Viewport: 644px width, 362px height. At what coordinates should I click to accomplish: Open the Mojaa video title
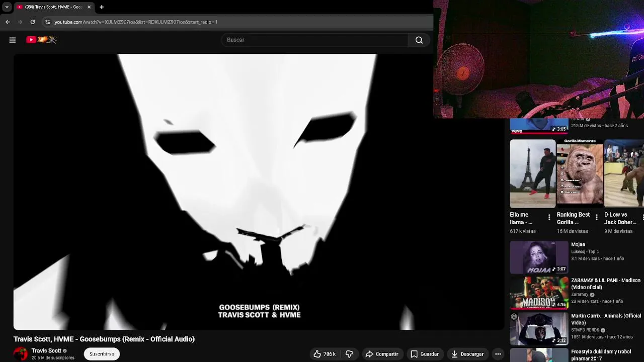[578, 244]
